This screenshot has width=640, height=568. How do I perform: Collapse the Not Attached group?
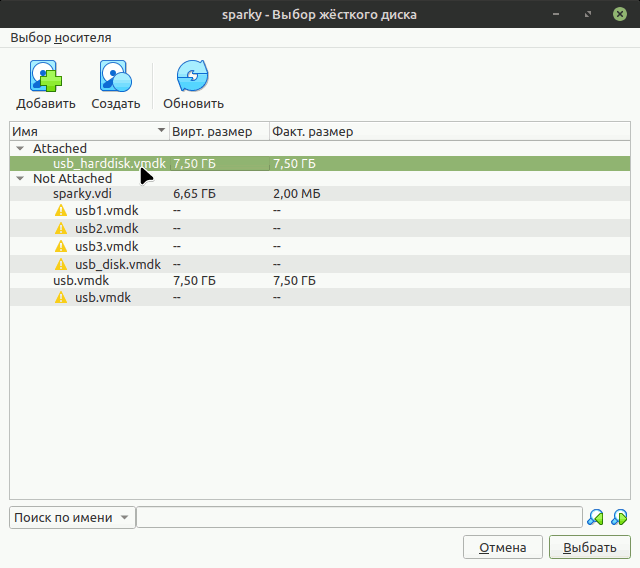click(20, 178)
